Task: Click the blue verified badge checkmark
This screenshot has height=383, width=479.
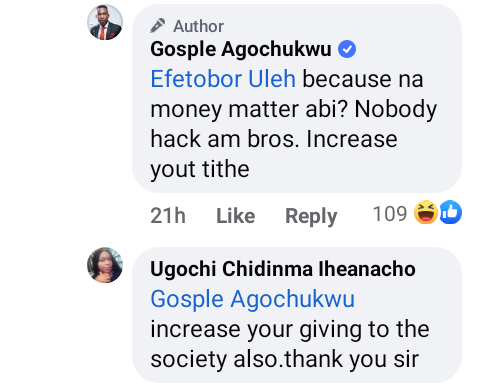Action: pos(347,49)
